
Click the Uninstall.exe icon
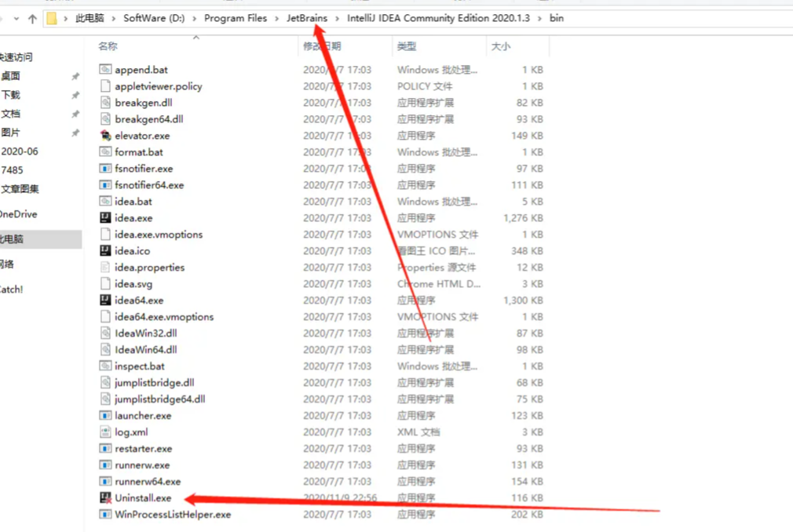(105, 497)
